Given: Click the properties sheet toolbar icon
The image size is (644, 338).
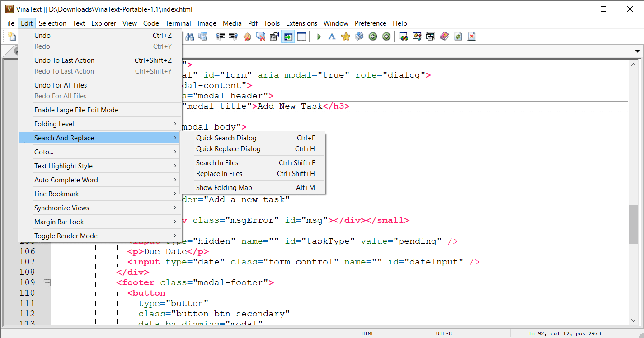Looking at the screenshot, I should click(274, 37).
